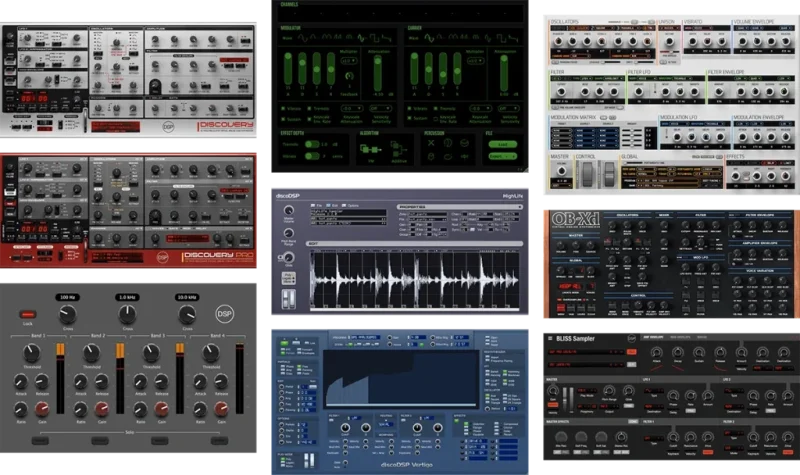Open Modulator Keyscale Attenuation dropdown

pos(352,108)
